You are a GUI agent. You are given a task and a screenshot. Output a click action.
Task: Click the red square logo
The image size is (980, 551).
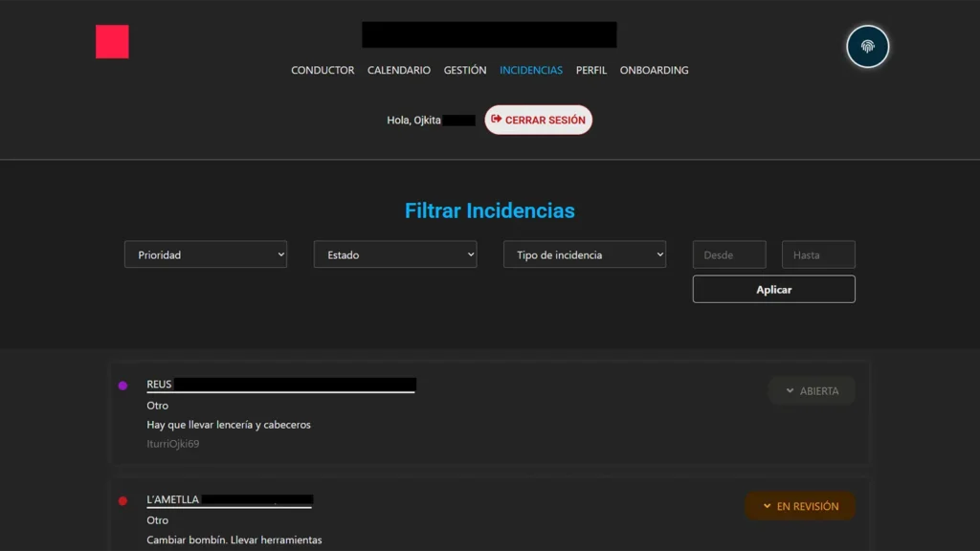tap(112, 42)
